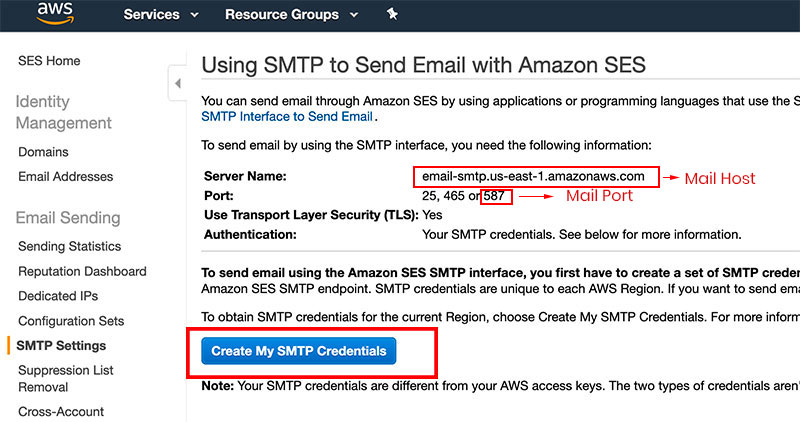Image resolution: width=800 pixels, height=422 pixels.
Task: Go to SES Home
Action: click(x=49, y=61)
